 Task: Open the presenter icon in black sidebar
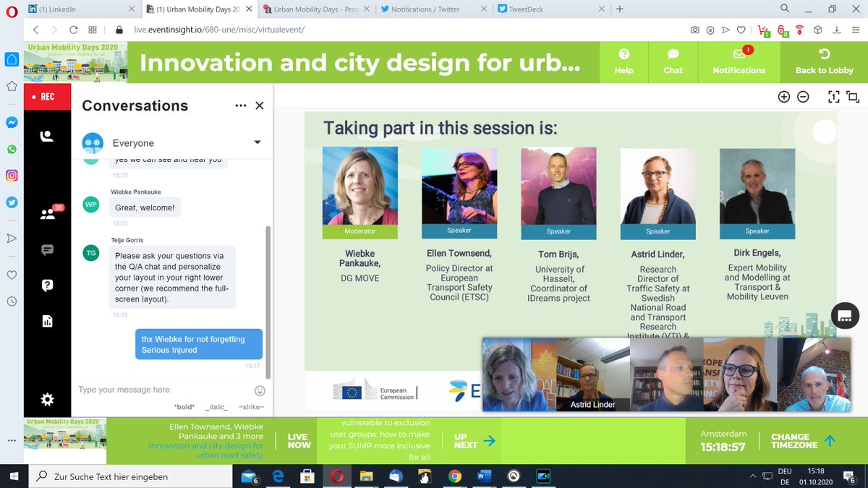point(47,136)
